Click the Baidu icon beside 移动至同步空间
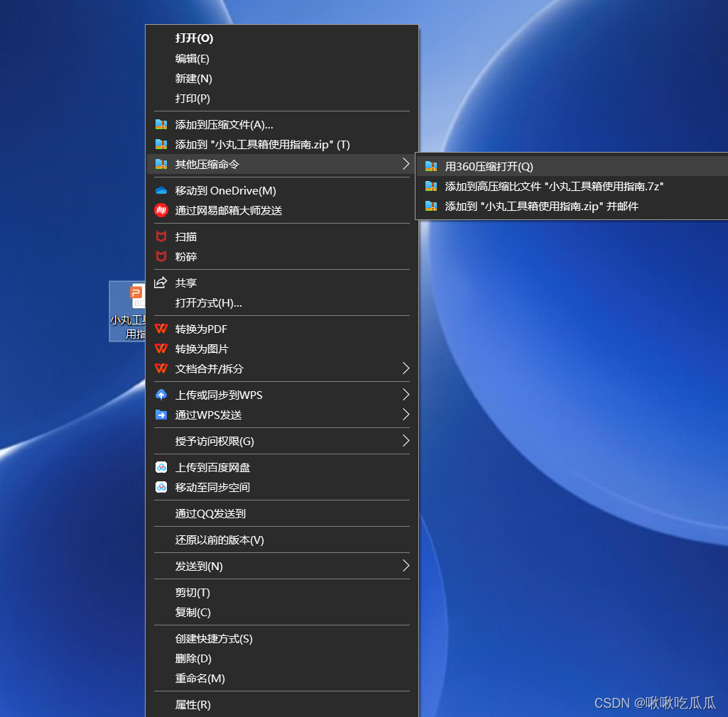 tap(161, 487)
